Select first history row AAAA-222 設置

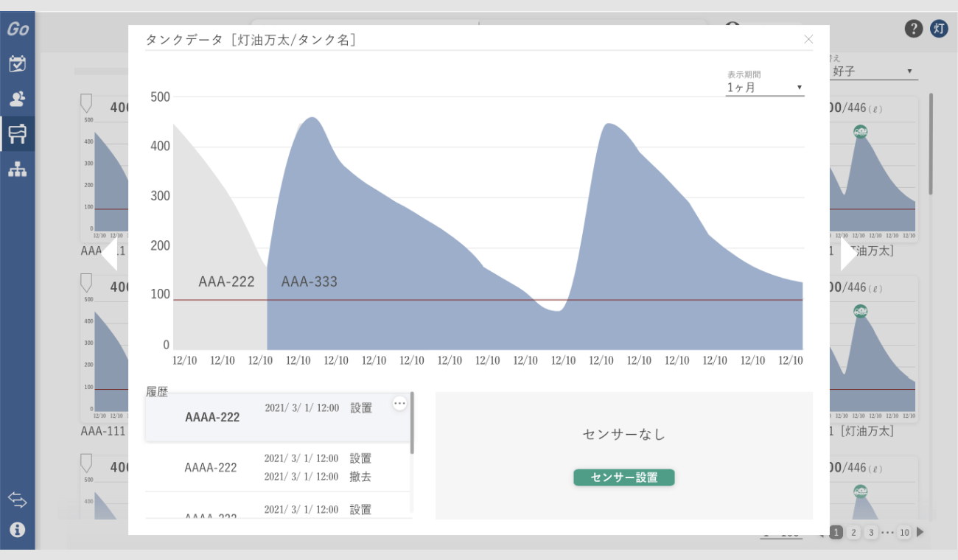(278, 417)
